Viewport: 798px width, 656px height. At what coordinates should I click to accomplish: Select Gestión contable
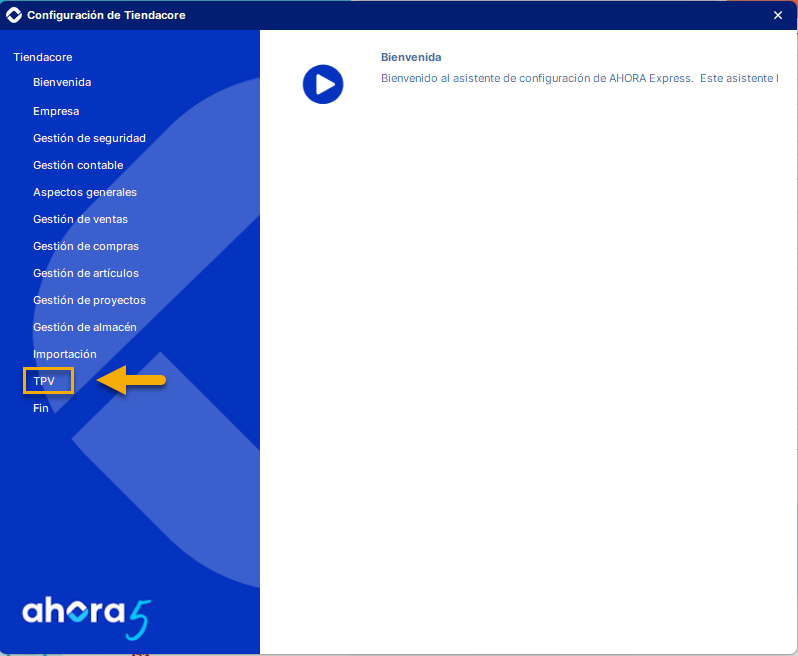pos(78,165)
